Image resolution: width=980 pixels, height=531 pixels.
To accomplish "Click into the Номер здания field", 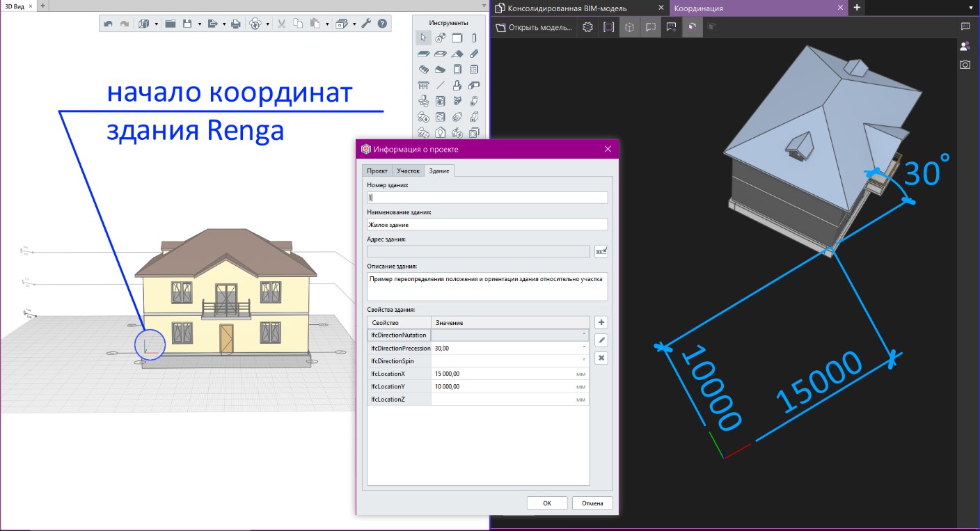I will (x=487, y=198).
